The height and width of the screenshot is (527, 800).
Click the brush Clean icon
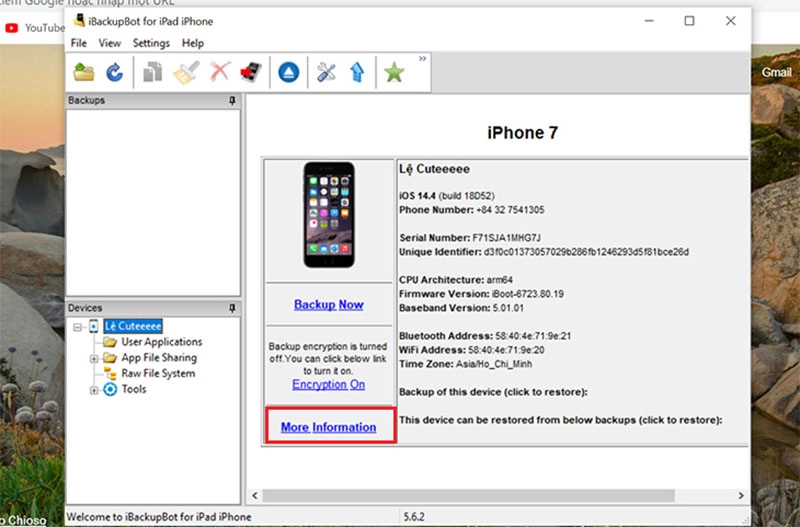pos(186,72)
